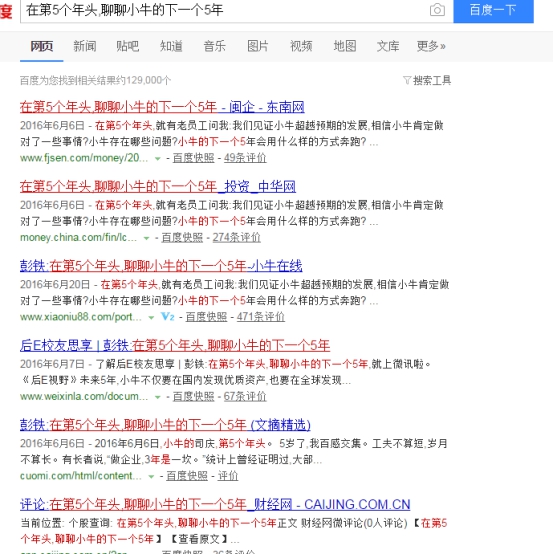Click the 2016年6月7日 date text
Image resolution: width=554 pixels, height=554 pixels.
pos(52,364)
